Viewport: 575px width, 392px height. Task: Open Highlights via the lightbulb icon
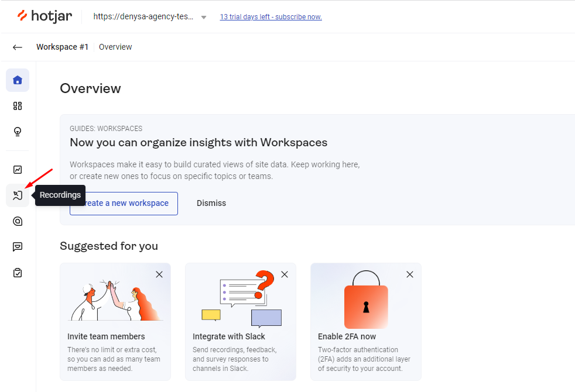click(18, 132)
